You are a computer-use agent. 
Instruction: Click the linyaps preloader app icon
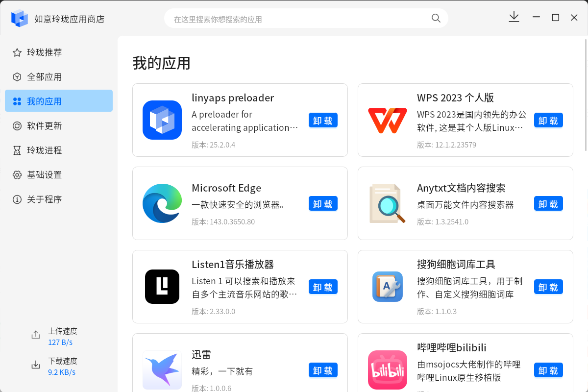click(162, 120)
